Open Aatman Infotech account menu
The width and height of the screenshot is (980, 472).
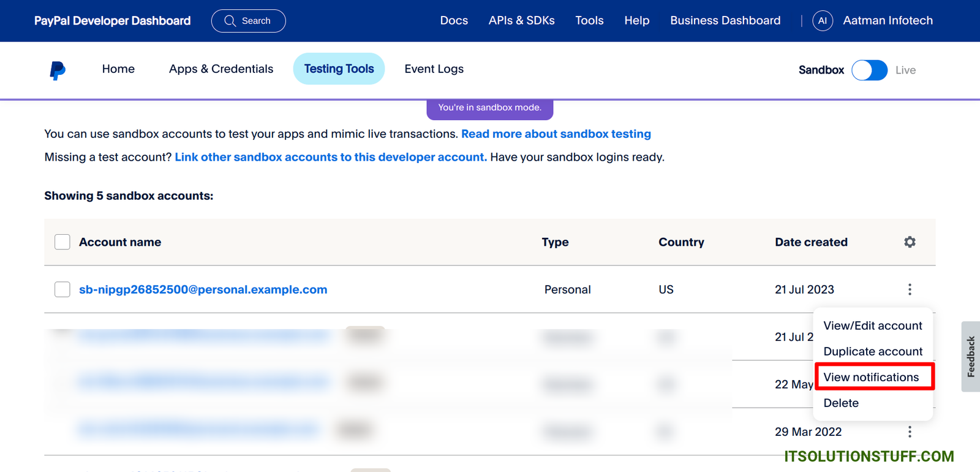point(888,21)
